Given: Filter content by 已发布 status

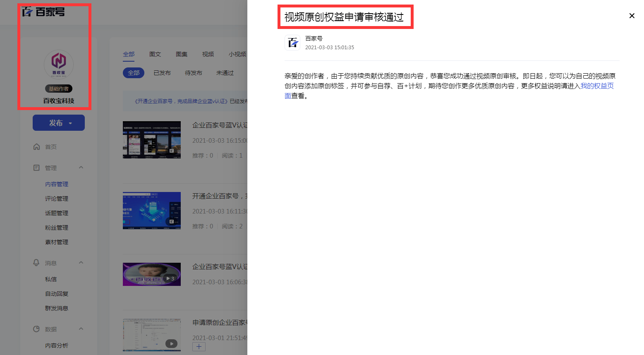Looking at the screenshot, I should (x=162, y=73).
